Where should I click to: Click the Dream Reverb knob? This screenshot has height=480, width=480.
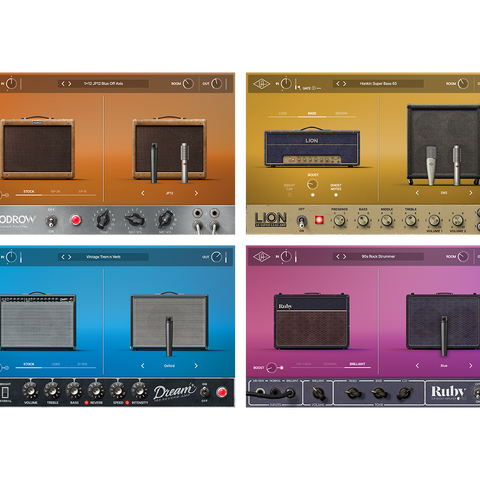(96, 391)
